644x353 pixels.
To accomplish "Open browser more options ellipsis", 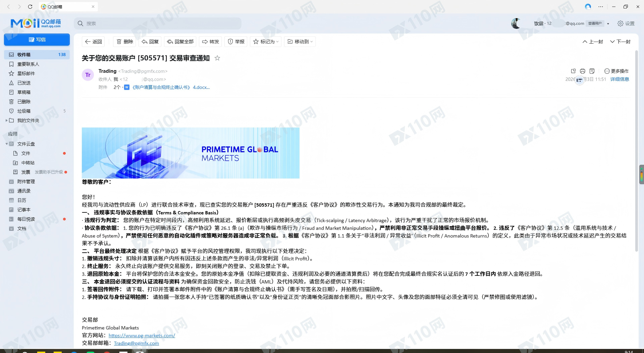I will (x=601, y=7).
